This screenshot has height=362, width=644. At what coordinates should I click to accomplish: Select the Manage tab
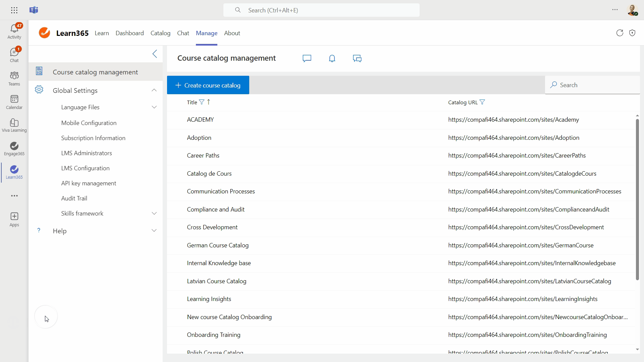(207, 33)
